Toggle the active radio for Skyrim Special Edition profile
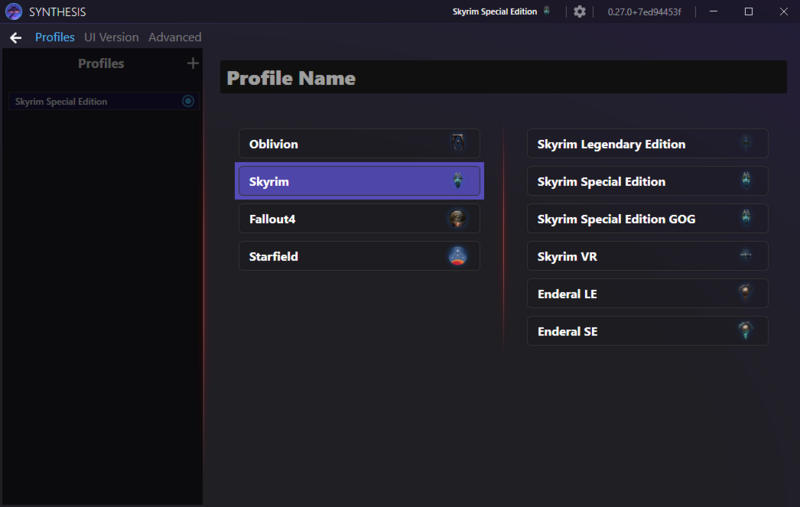800x507 pixels. [x=188, y=101]
